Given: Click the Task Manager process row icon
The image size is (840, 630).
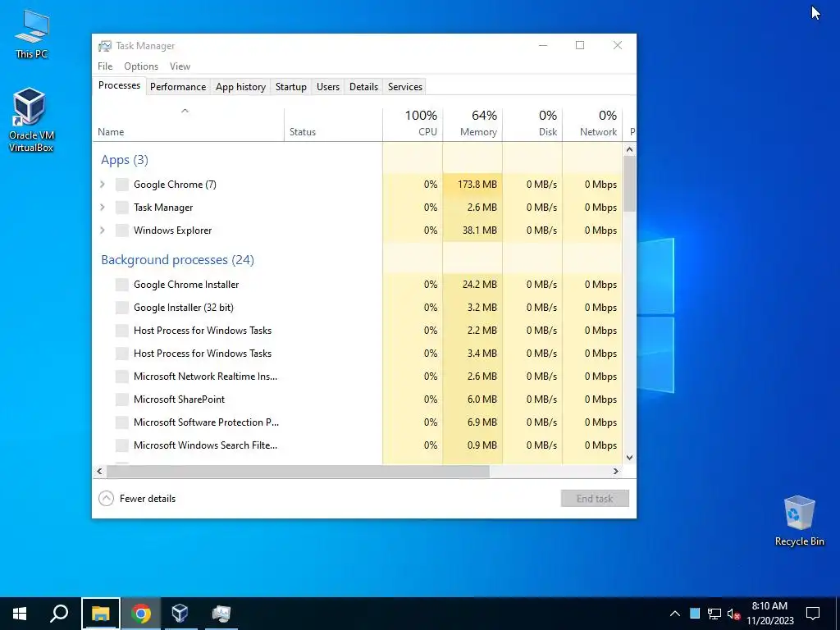Looking at the screenshot, I should (122, 208).
